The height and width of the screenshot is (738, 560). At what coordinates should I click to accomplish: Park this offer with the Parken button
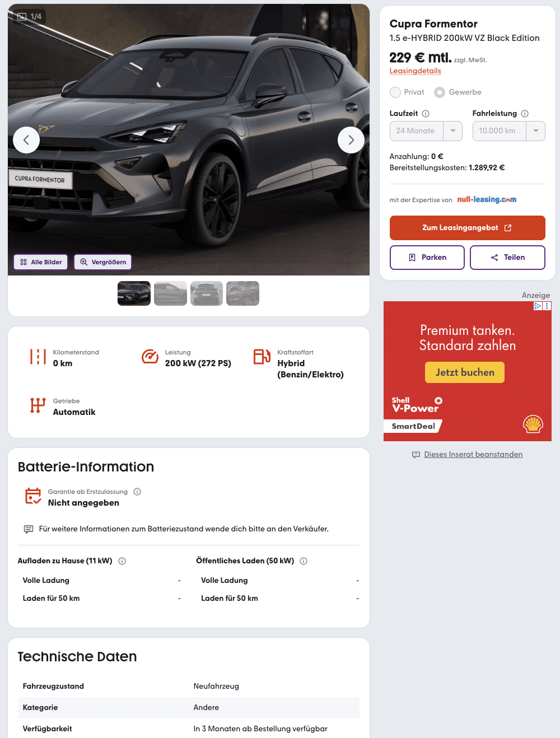point(427,258)
